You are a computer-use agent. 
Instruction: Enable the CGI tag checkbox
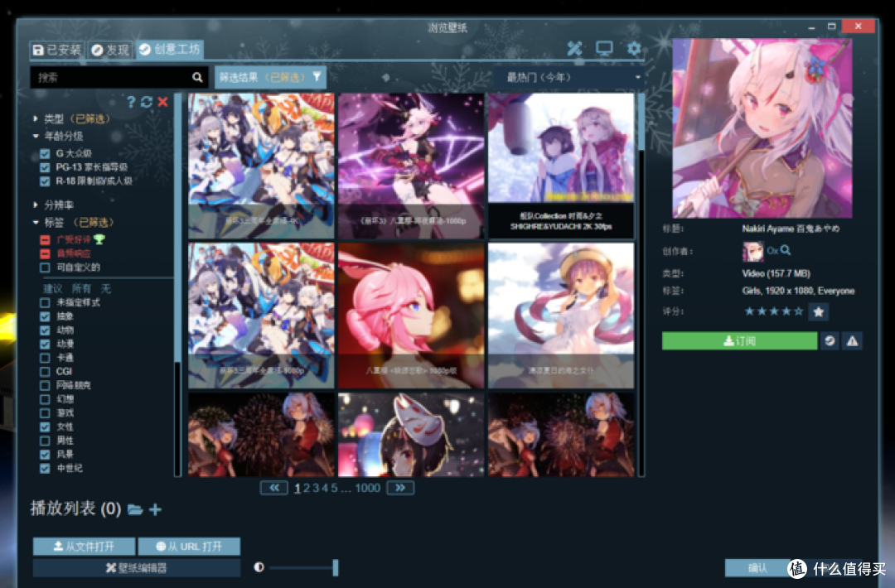45,371
